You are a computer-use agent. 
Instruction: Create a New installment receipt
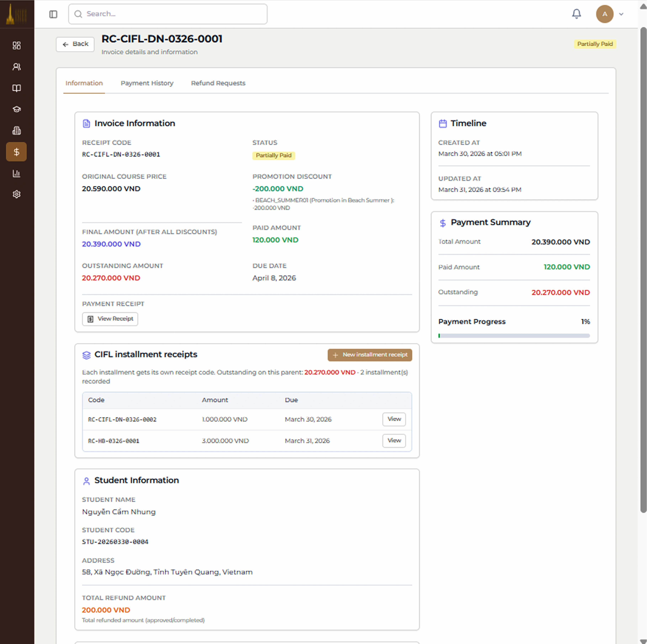click(x=370, y=355)
